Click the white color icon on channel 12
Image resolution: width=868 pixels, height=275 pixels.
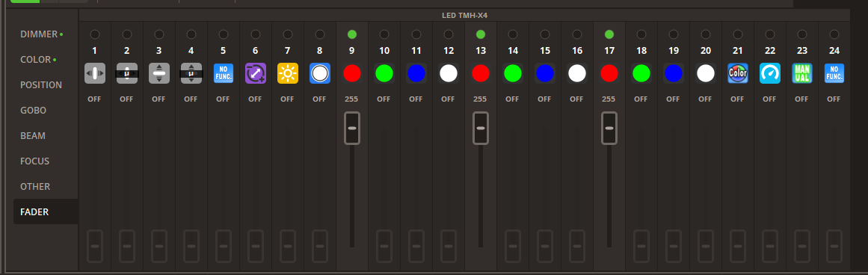[448, 73]
